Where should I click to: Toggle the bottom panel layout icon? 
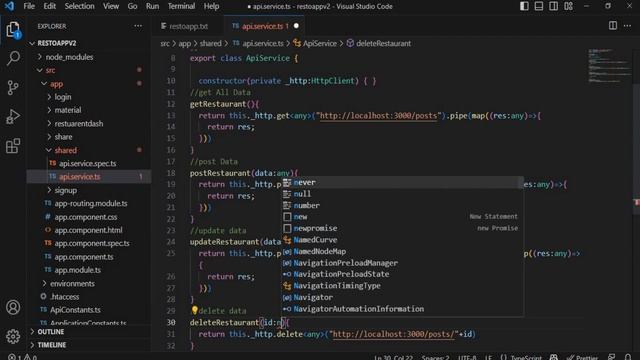[539, 6]
